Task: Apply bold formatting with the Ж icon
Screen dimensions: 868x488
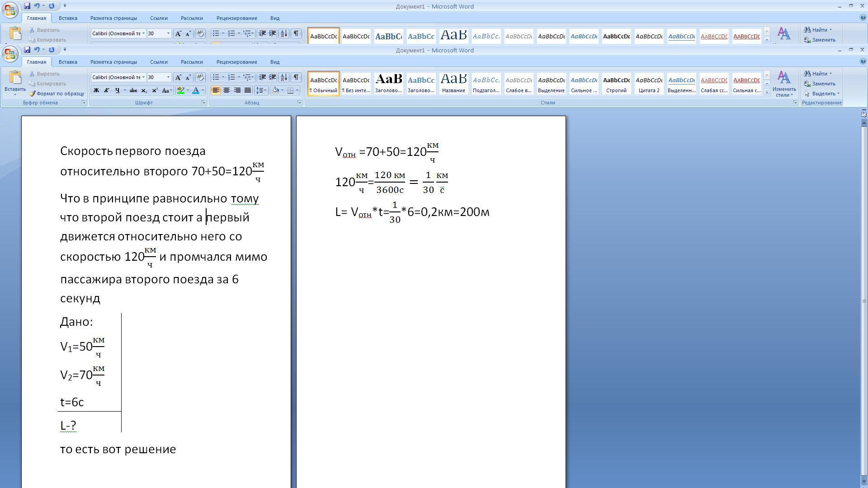Action: click(95, 90)
